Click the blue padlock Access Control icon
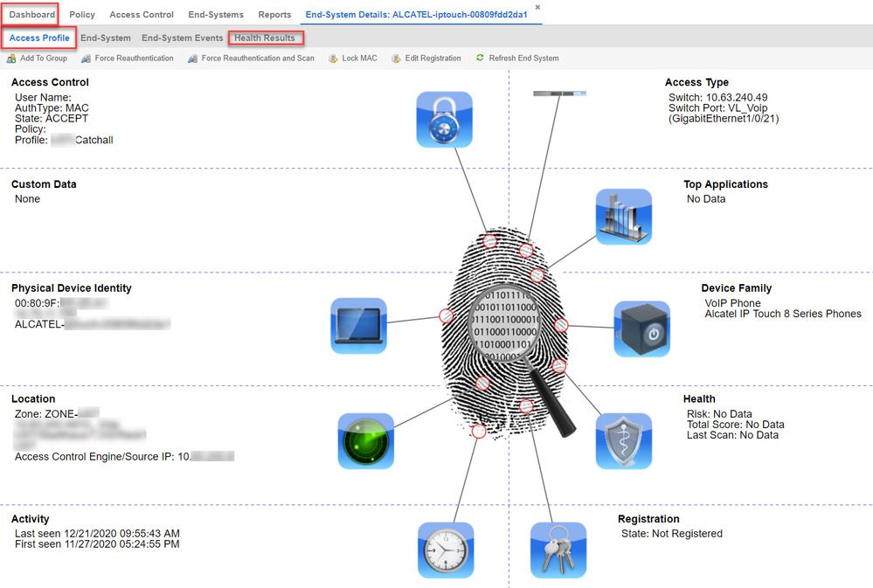 click(x=444, y=120)
